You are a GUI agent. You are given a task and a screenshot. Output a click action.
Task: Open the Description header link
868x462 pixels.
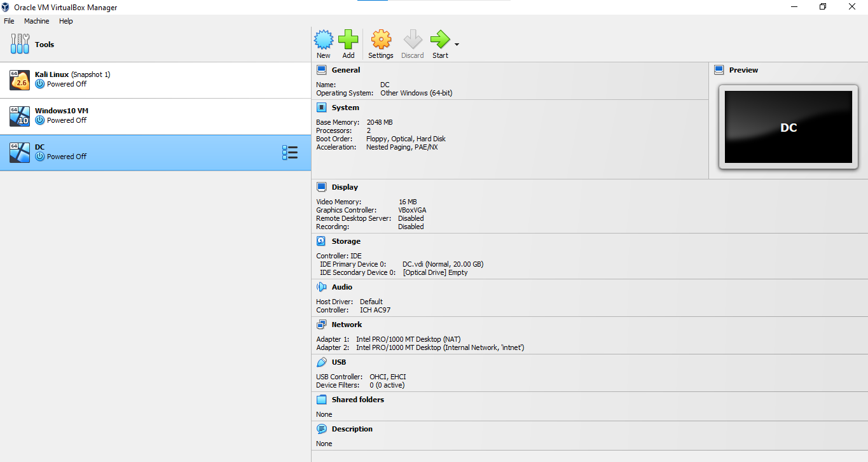pyautogui.click(x=352, y=429)
